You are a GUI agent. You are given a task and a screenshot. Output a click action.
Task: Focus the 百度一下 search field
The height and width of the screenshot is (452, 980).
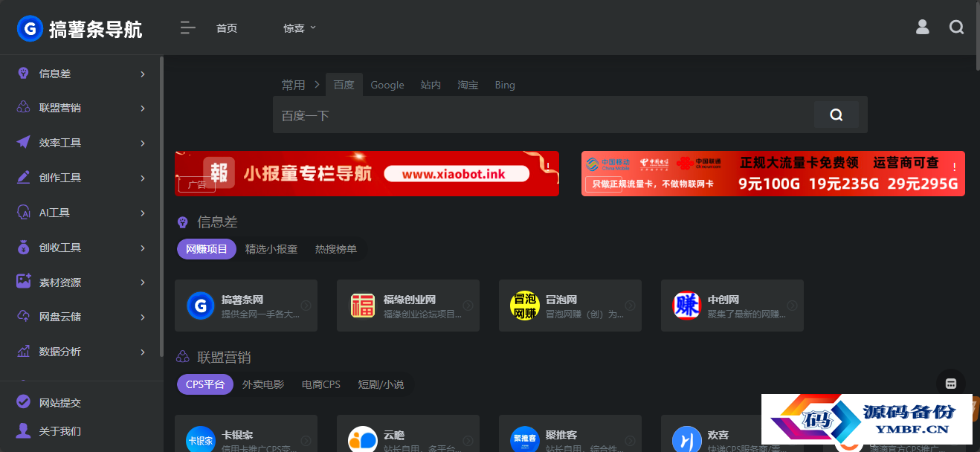544,115
